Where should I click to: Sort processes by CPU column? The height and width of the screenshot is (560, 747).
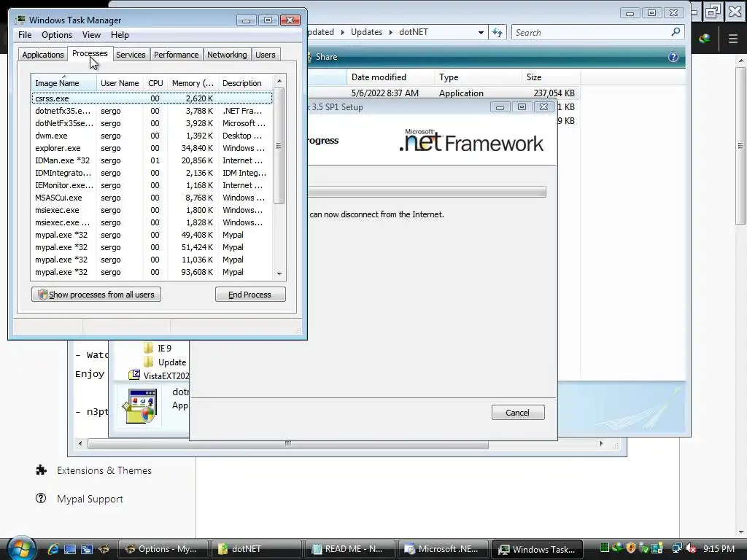point(156,83)
